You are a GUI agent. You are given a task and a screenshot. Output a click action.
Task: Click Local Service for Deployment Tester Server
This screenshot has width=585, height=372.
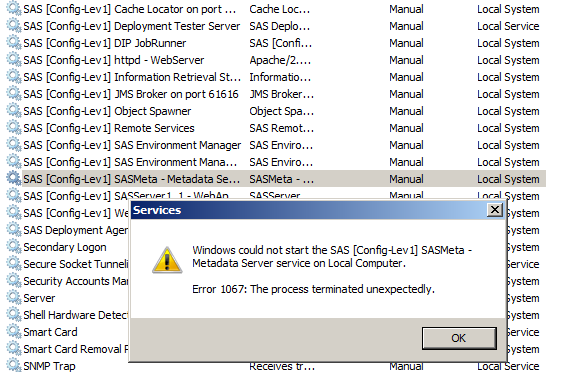point(508,26)
